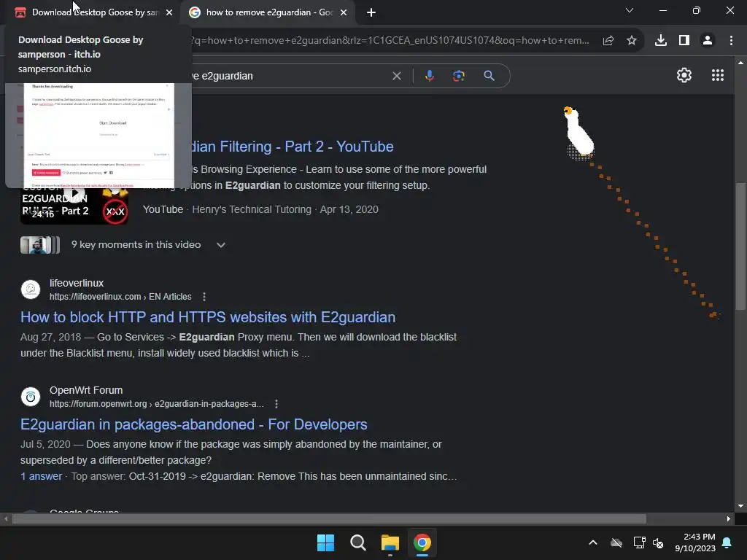Click the address bar URL

390,41
